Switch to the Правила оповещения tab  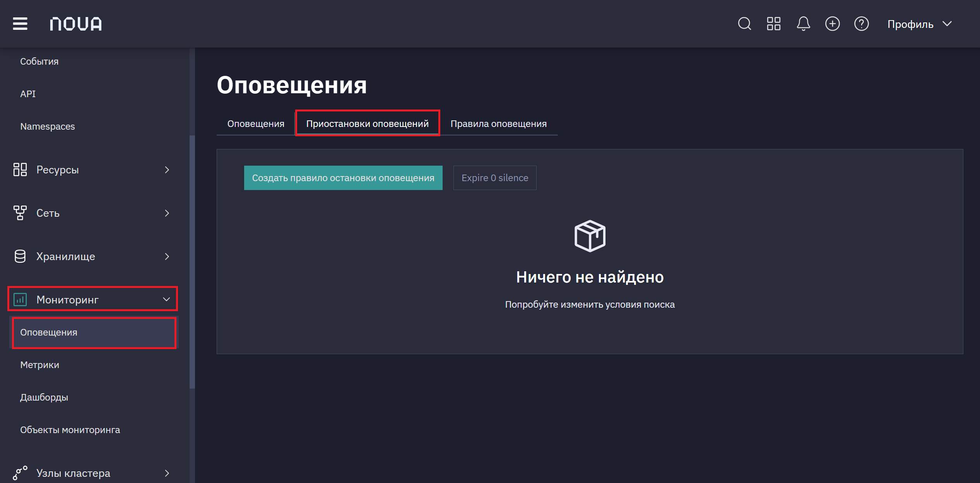(498, 124)
